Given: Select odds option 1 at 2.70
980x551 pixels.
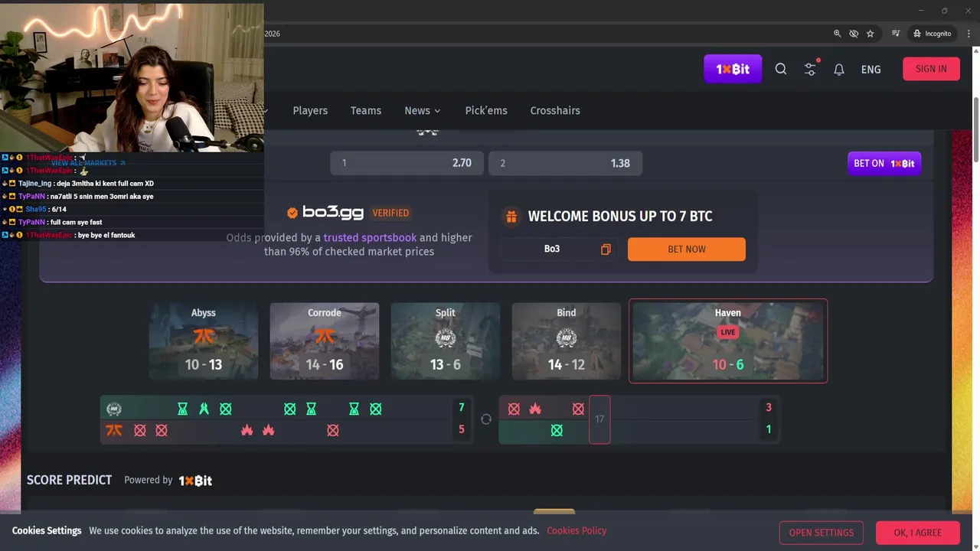Looking at the screenshot, I should pos(407,163).
